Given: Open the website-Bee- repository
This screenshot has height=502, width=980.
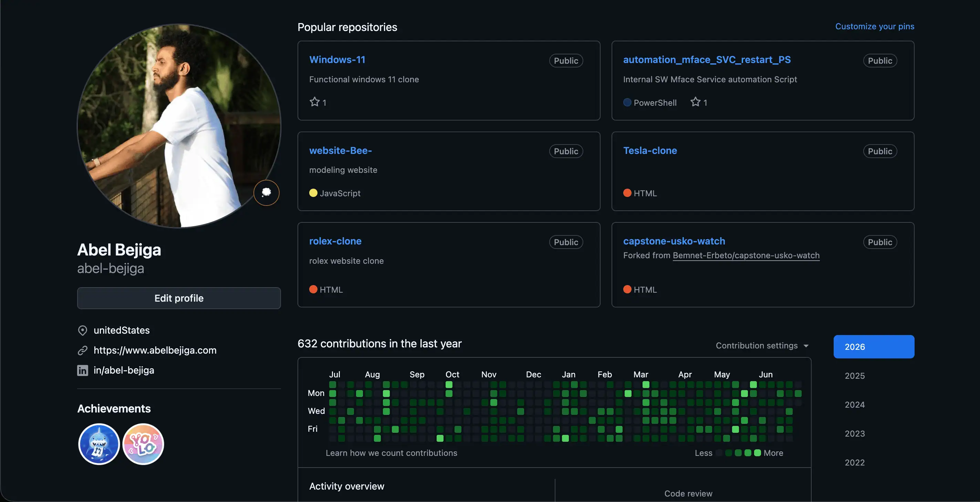Looking at the screenshot, I should pyautogui.click(x=341, y=150).
